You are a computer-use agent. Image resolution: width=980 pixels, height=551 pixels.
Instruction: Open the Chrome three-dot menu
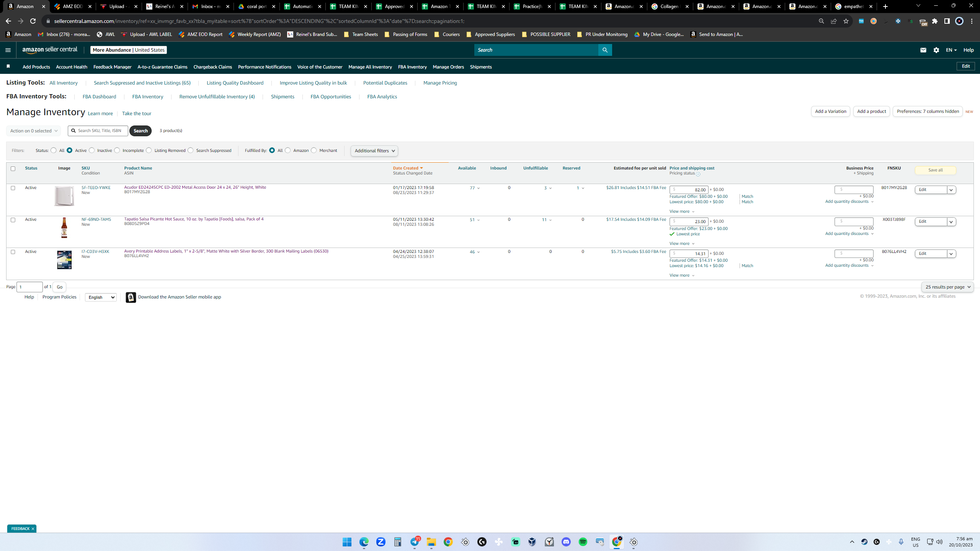point(972,21)
